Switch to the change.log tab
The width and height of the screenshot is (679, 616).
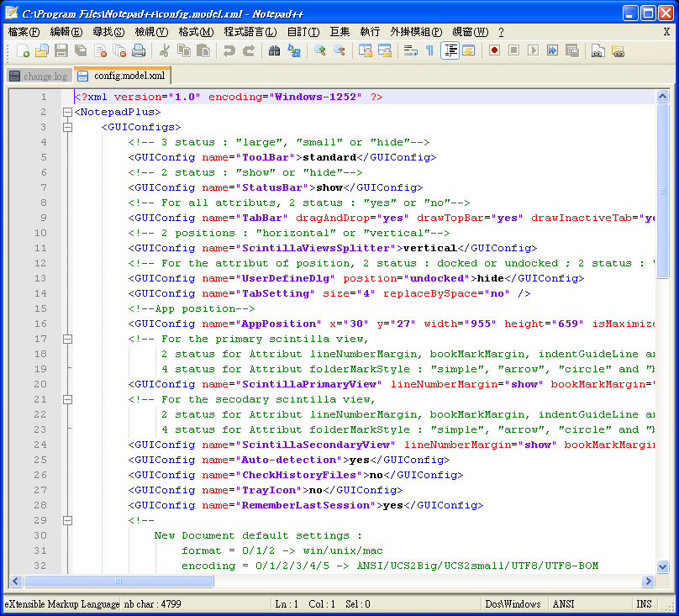click(x=39, y=76)
